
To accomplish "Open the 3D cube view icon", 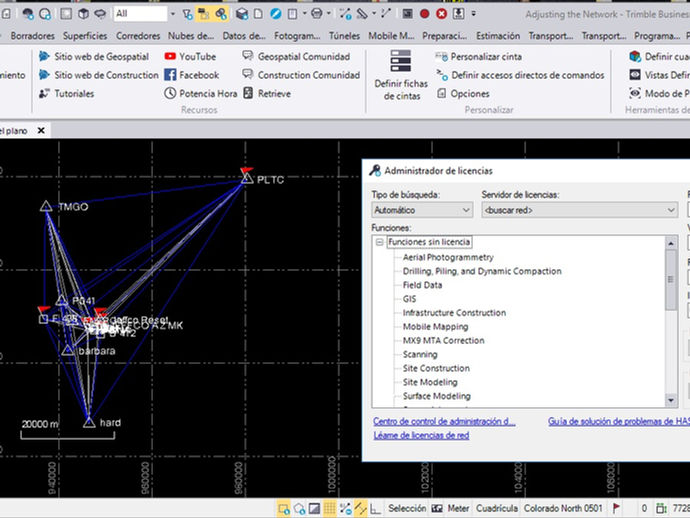I will click(x=83, y=14).
